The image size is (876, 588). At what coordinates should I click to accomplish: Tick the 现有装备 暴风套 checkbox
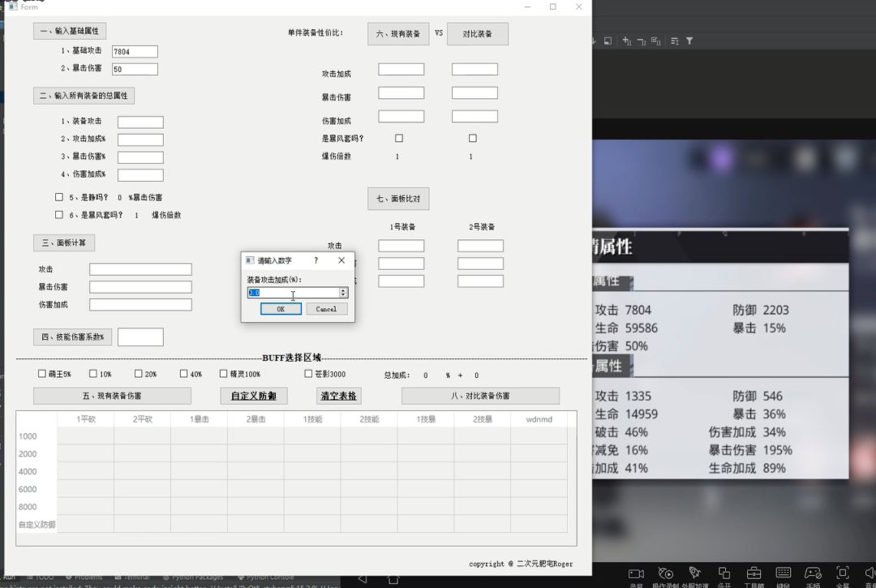(399, 138)
